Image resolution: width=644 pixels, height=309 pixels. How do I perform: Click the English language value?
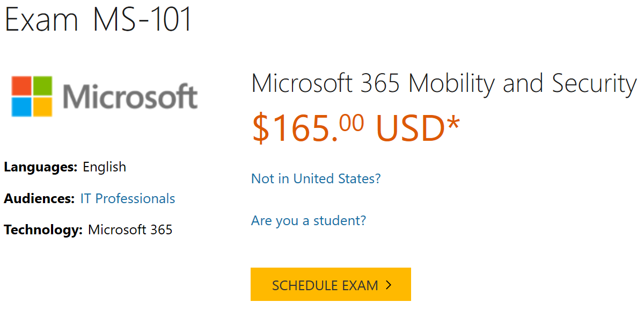click(105, 167)
